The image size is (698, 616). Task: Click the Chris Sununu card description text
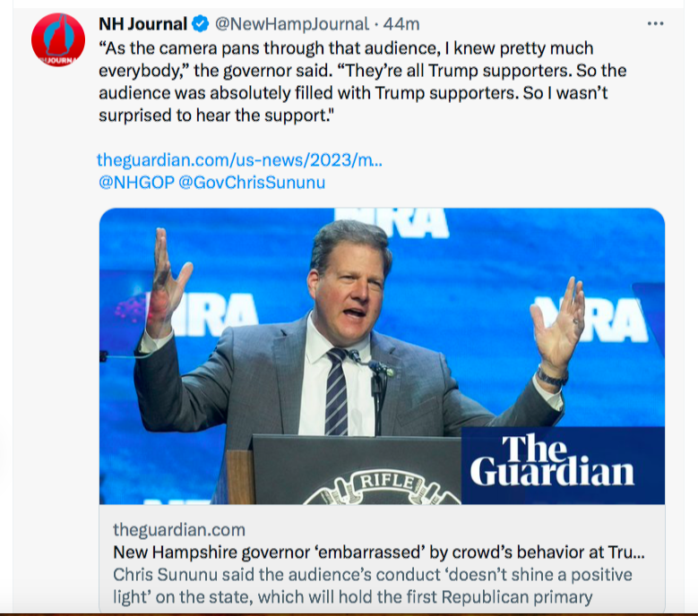pyautogui.click(x=372, y=586)
